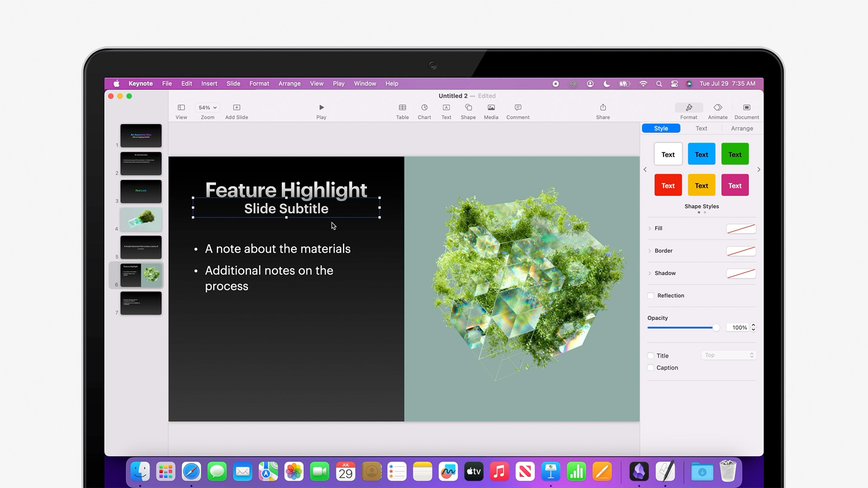Image resolution: width=868 pixels, height=488 pixels.
Task: Click the Add Slide icon
Action: (236, 108)
